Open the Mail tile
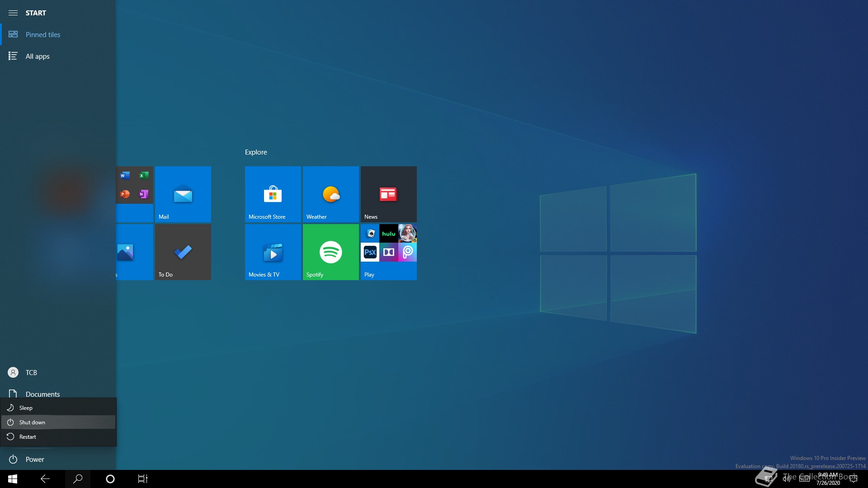 (183, 194)
